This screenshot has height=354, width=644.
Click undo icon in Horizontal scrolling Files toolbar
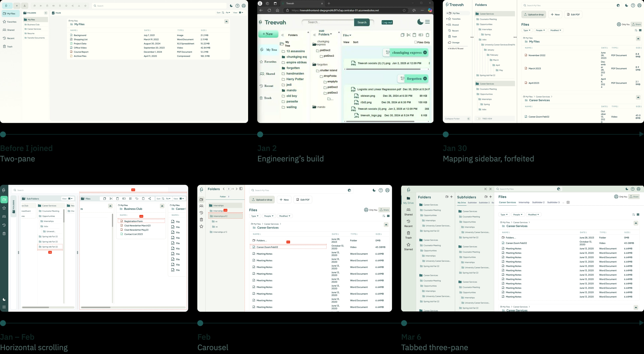pyautogui.click(x=137, y=199)
